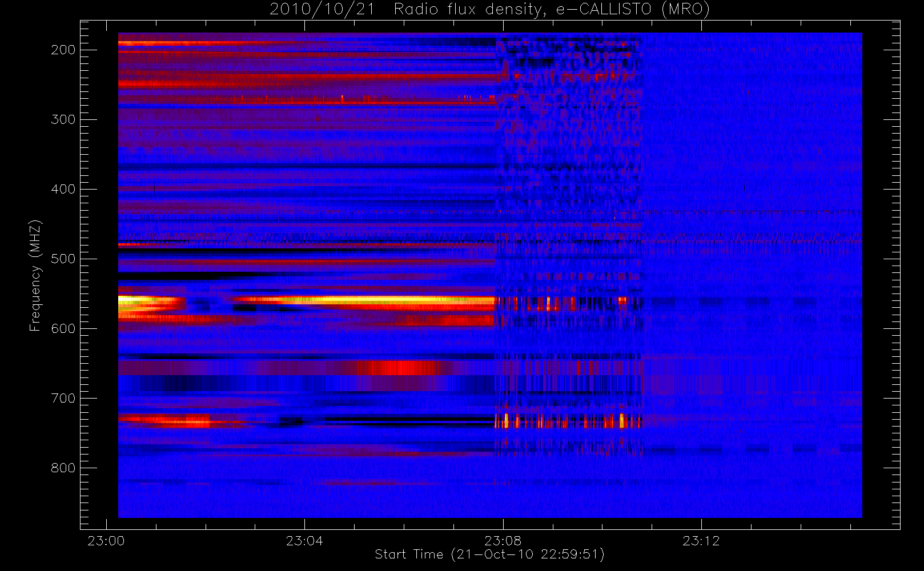The width and height of the screenshot is (924, 571).
Task: Click the 200 frequency tick label
Action: pyautogui.click(x=63, y=50)
